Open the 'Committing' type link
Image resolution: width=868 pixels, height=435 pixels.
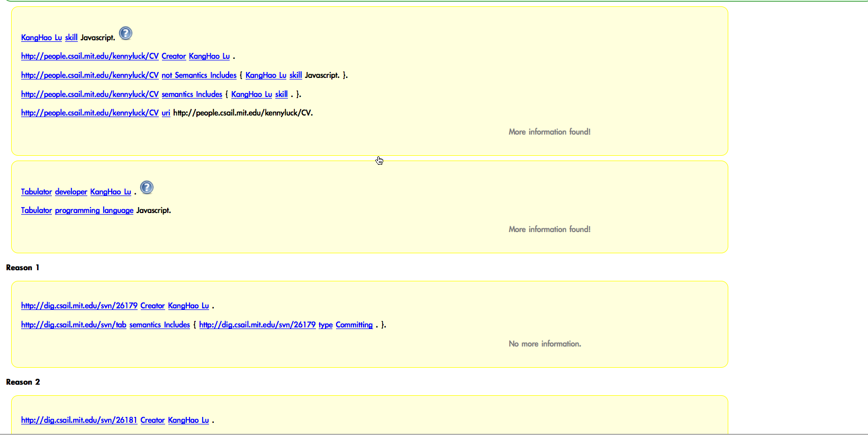coord(354,325)
